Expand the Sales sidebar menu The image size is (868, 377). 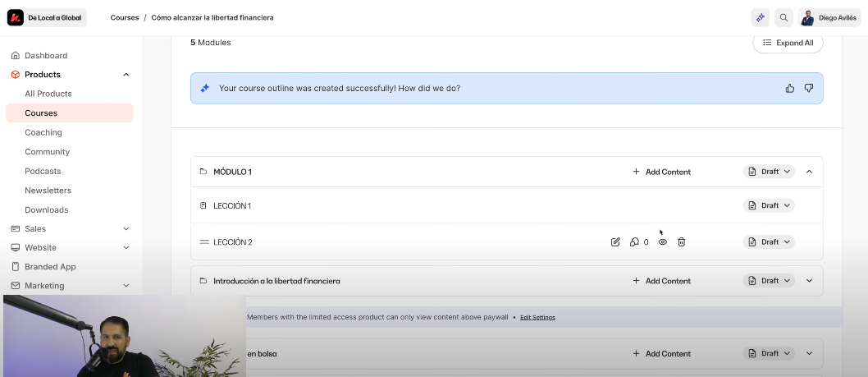point(126,228)
